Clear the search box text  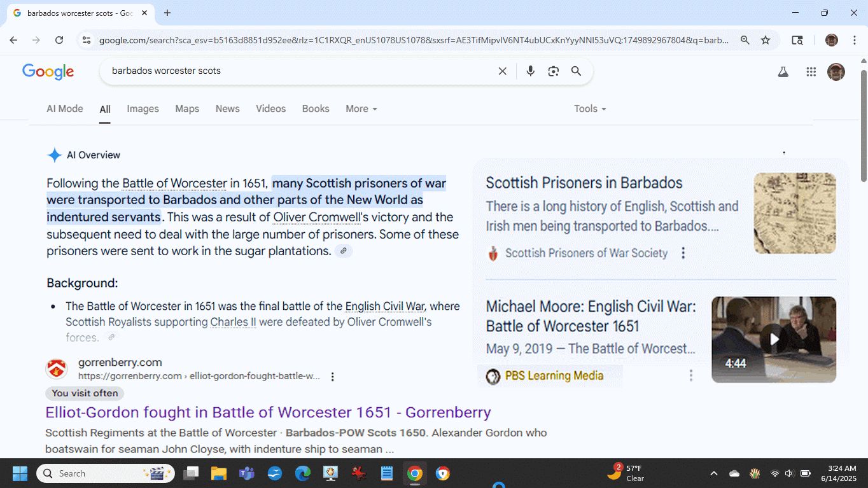[x=502, y=71]
